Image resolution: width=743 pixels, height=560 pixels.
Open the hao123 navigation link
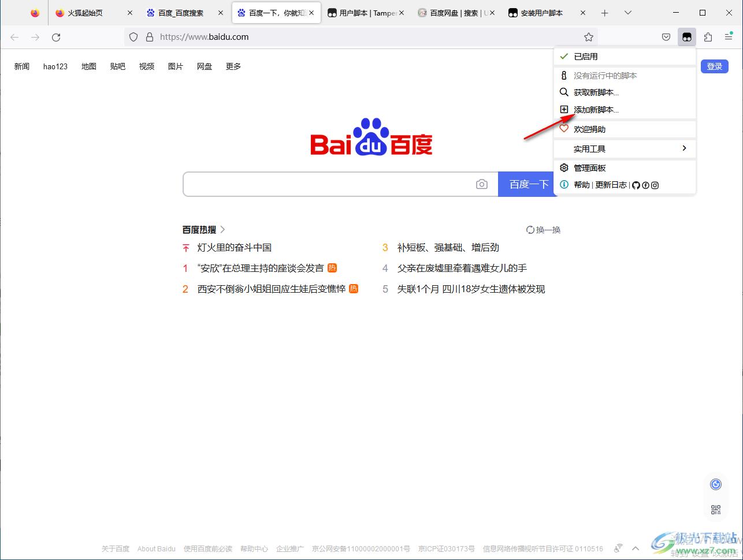55,66
